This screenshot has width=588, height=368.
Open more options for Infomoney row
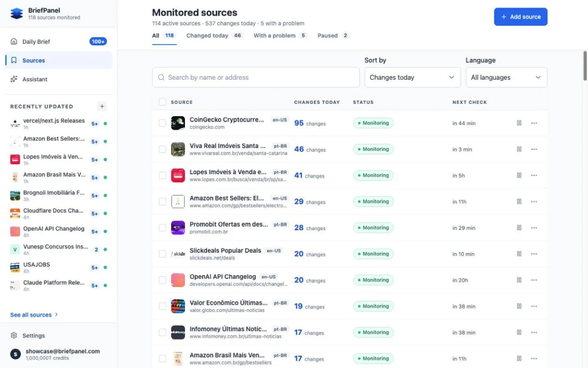(x=534, y=332)
